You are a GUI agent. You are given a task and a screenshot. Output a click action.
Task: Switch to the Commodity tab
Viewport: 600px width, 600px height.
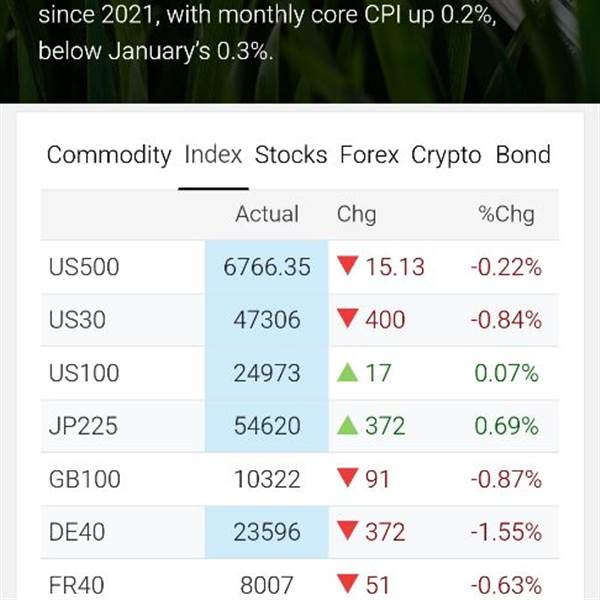click(x=109, y=155)
